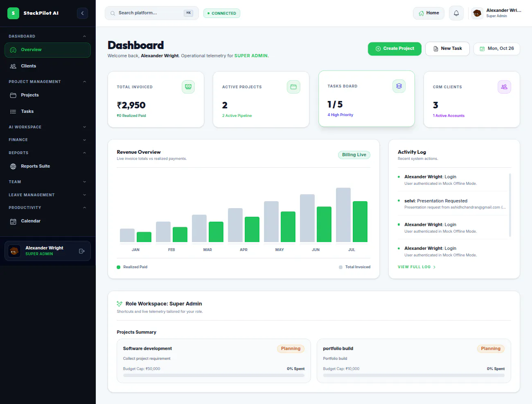
Task: Click the Projects folder icon in sidebar
Action: coord(13,95)
